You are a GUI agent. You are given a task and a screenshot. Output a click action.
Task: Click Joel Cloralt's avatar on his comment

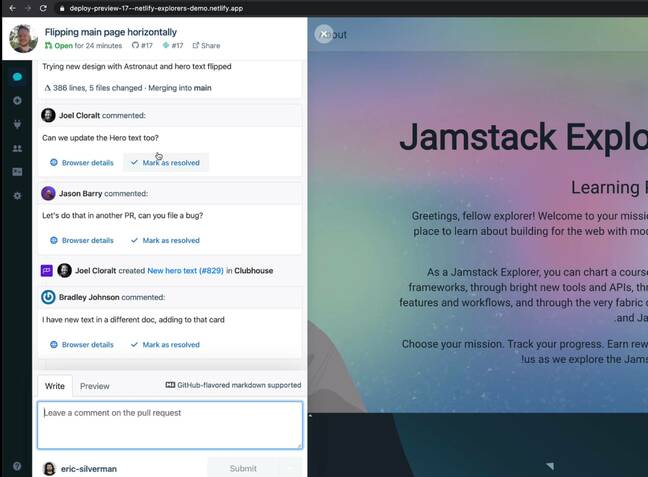(48, 115)
